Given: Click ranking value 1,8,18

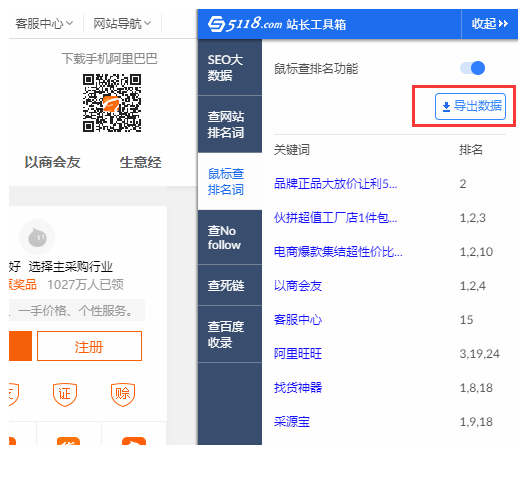Looking at the screenshot, I should point(476,388).
